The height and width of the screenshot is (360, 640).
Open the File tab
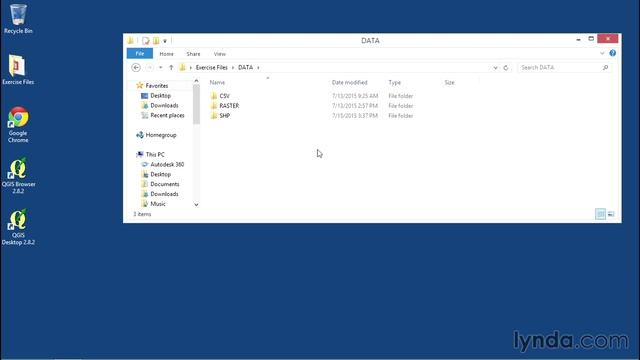(140, 53)
